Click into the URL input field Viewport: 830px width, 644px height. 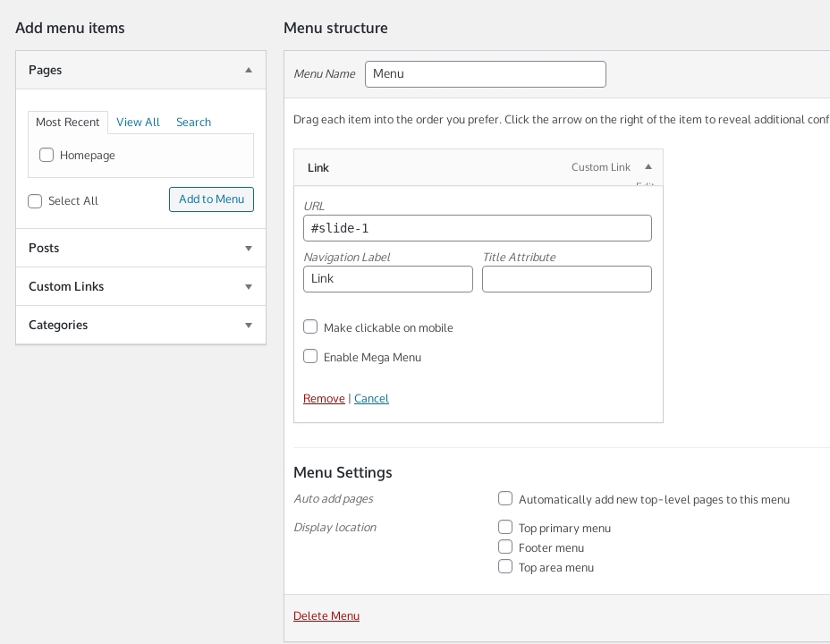click(x=477, y=228)
